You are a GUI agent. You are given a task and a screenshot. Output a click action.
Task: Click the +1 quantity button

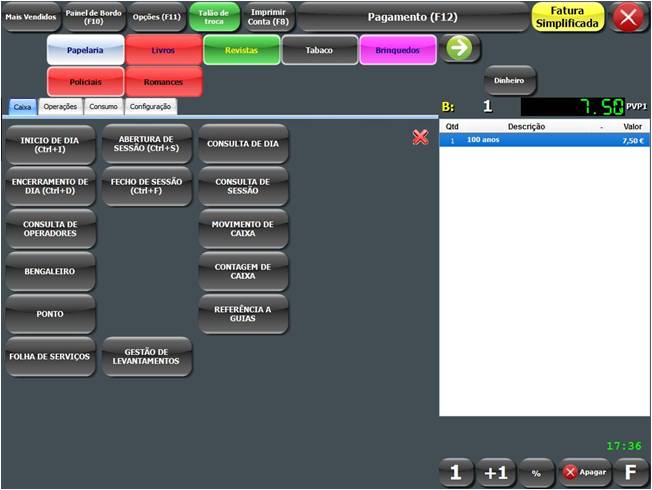click(496, 472)
